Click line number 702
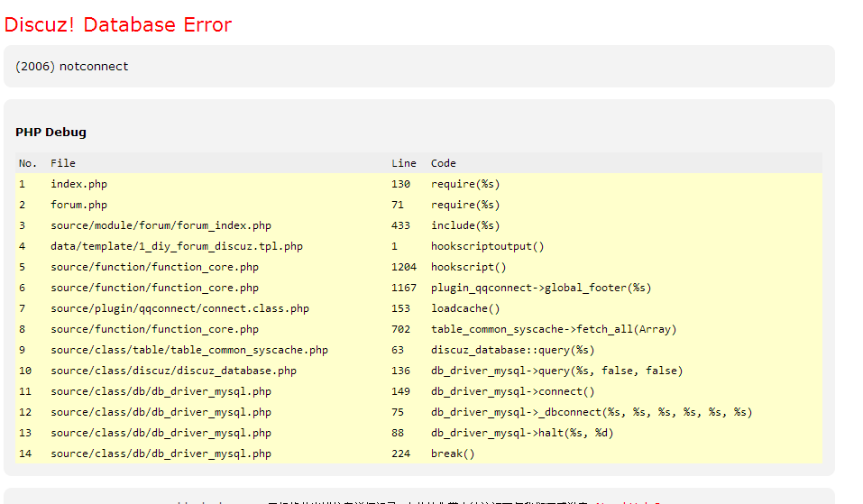The width and height of the screenshot is (863, 504). pos(400,329)
